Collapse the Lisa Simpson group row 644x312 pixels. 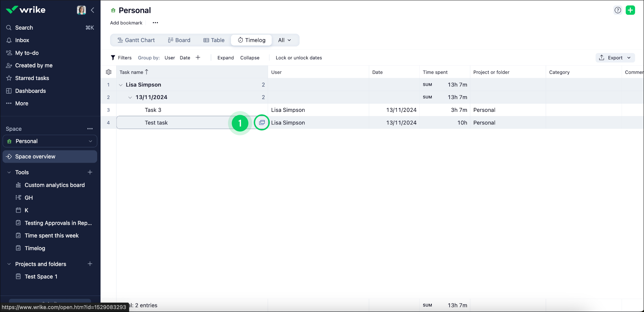point(121,85)
